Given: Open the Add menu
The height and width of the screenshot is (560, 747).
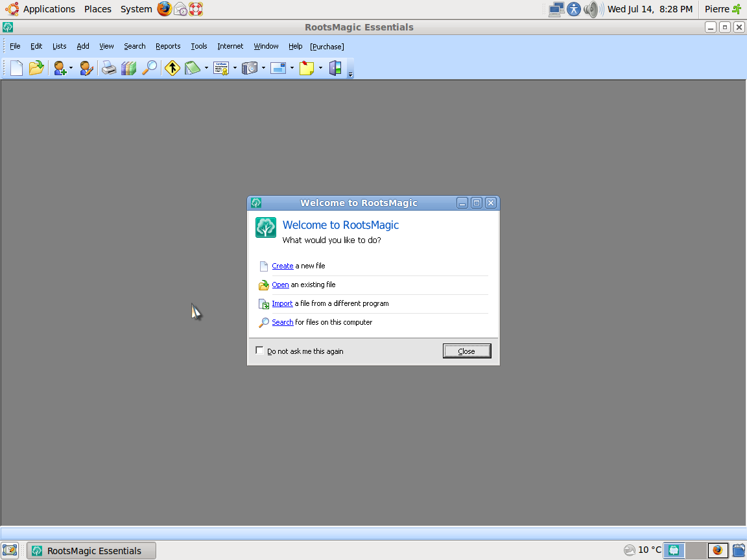Looking at the screenshot, I should click(83, 46).
